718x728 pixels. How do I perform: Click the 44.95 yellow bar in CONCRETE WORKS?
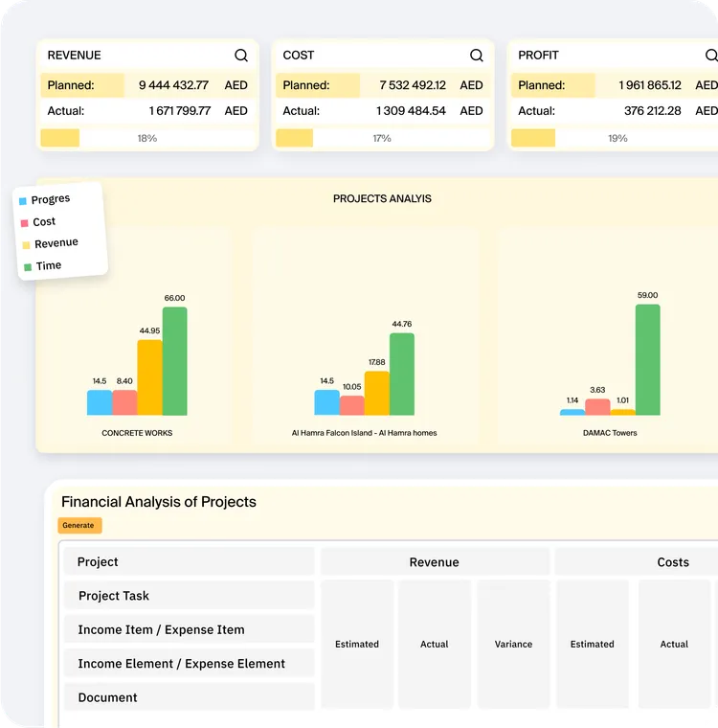(x=150, y=377)
